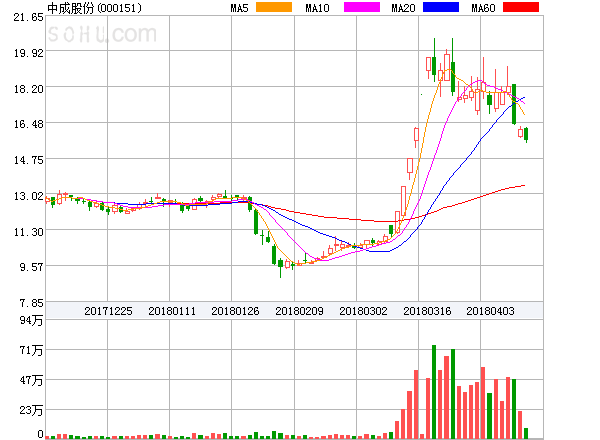Click the 9.57 price axis label
600x440 pixels.
31,267
